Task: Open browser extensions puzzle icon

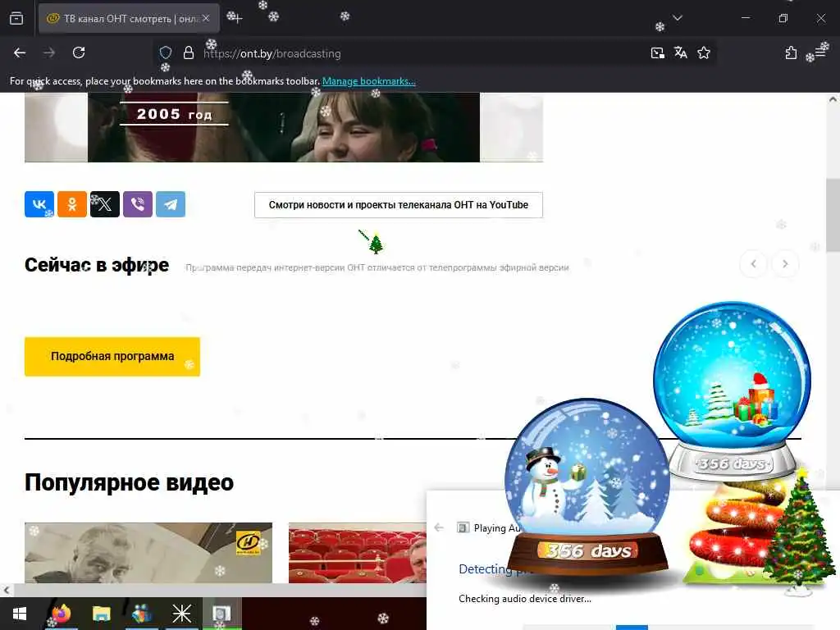Action: (x=791, y=52)
